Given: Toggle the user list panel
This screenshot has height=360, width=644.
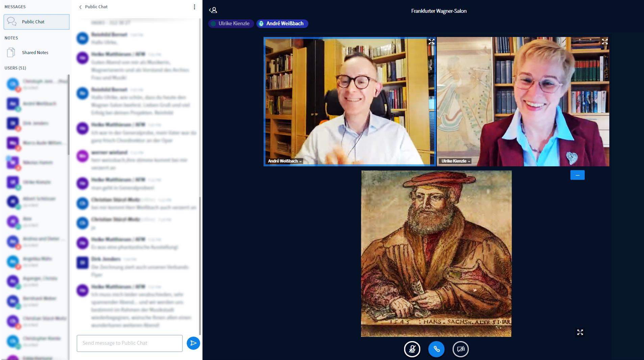Looking at the screenshot, I should pyautogui.click(x=213, y=10).
